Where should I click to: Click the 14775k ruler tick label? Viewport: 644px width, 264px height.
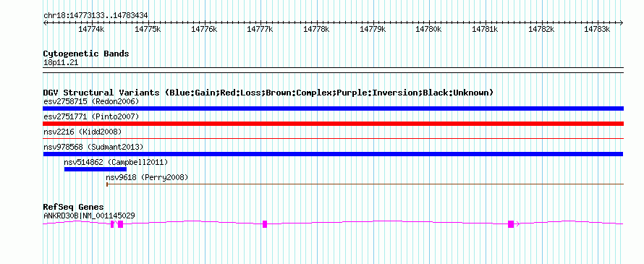point(148,29)
